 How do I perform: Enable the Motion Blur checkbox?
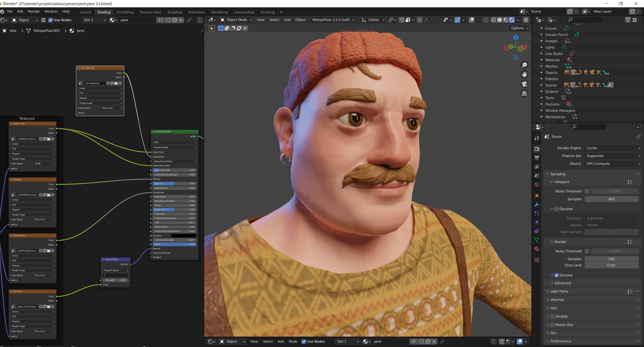coord(552,325)
